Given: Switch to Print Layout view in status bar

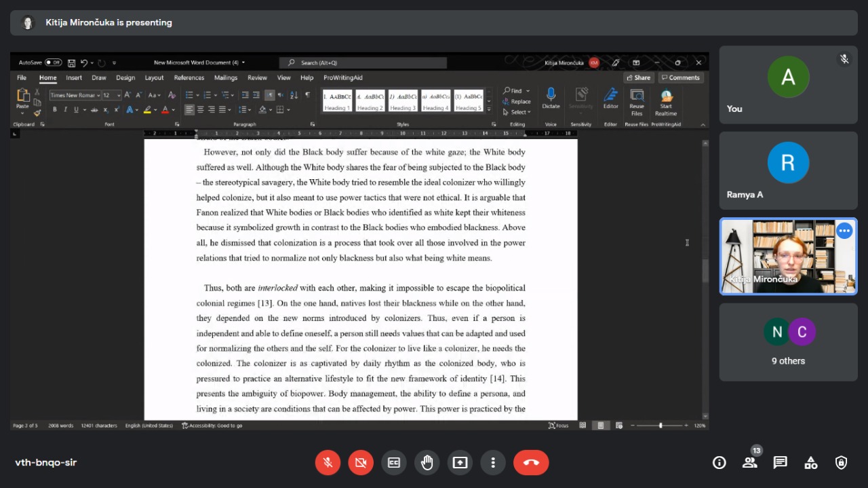Looking at the screenshot, I should click(600, 426).
